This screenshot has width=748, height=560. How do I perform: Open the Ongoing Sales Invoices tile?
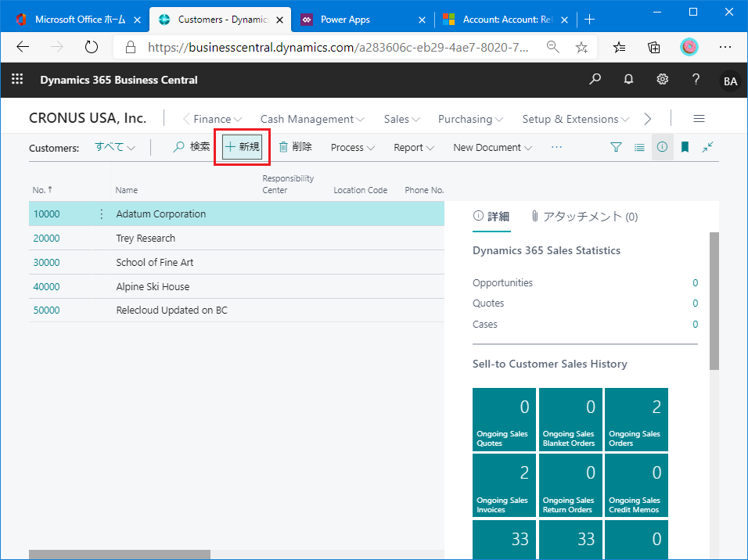[x=504, y=486]
